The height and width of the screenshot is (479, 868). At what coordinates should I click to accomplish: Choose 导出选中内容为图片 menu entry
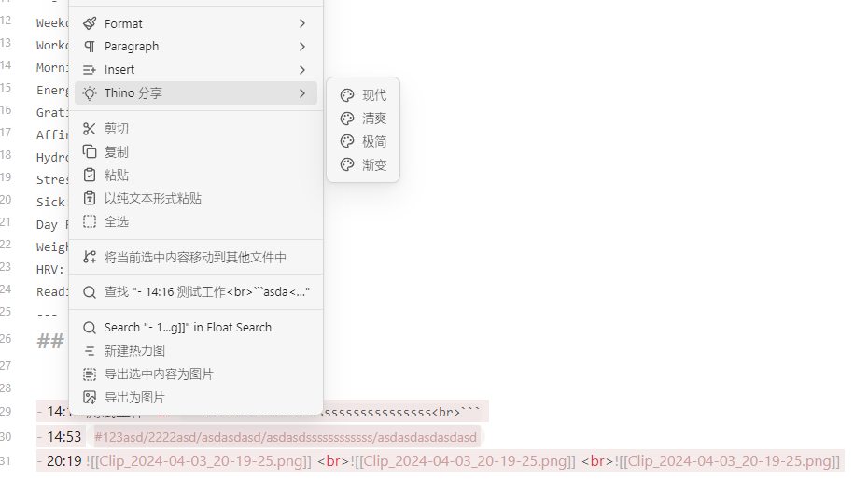click(196, 373)
